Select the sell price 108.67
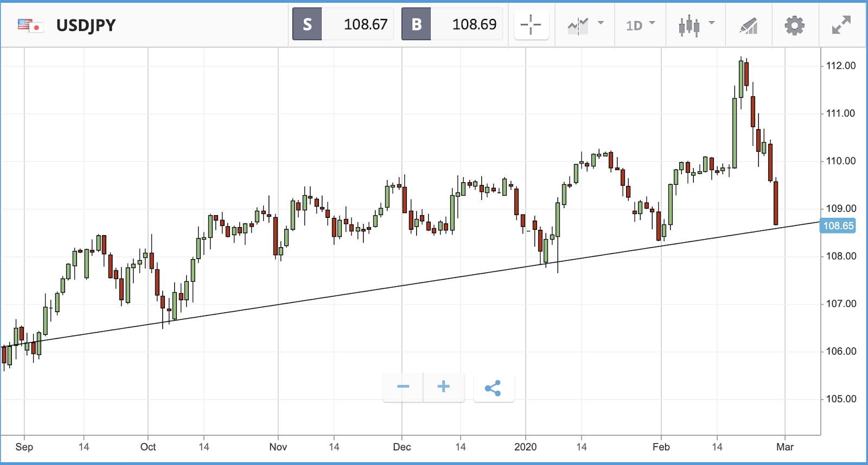868x465 pixels. (366, 24)
